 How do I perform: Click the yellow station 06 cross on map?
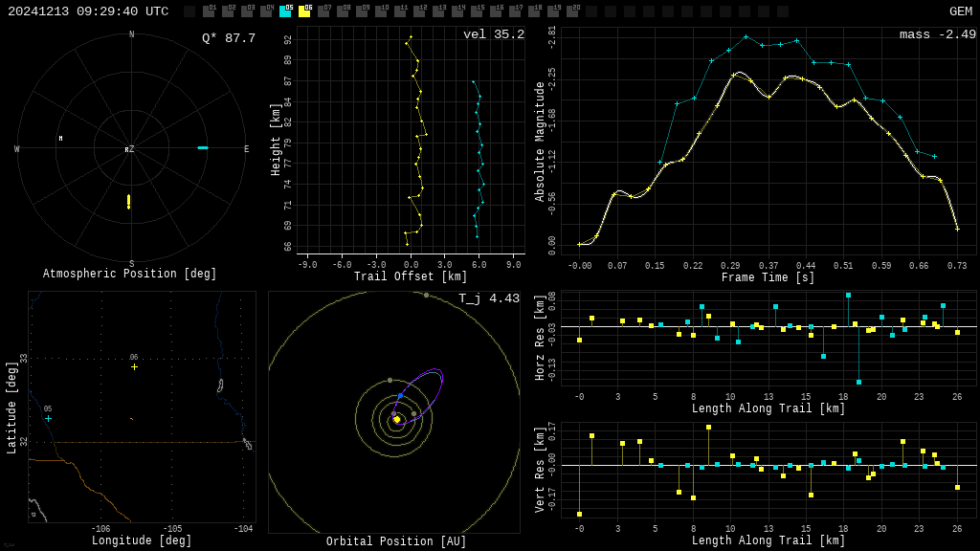(134, 366)
